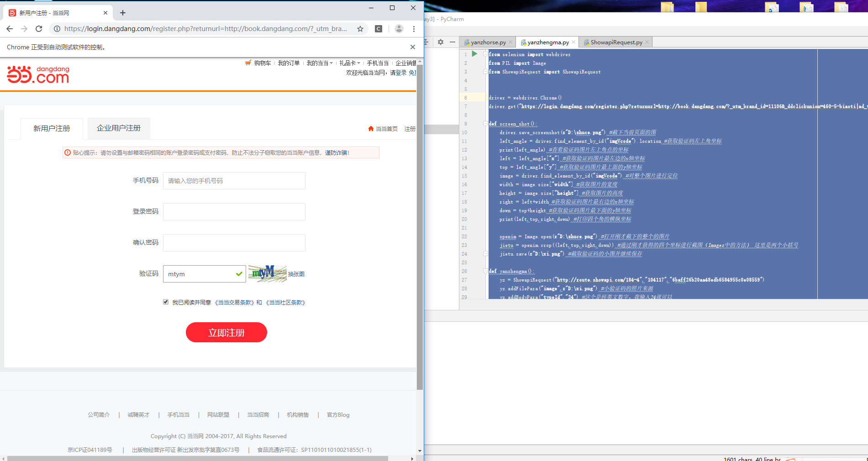
Task: Collapse the def yanzhengma fold marker
Action: 485,271
